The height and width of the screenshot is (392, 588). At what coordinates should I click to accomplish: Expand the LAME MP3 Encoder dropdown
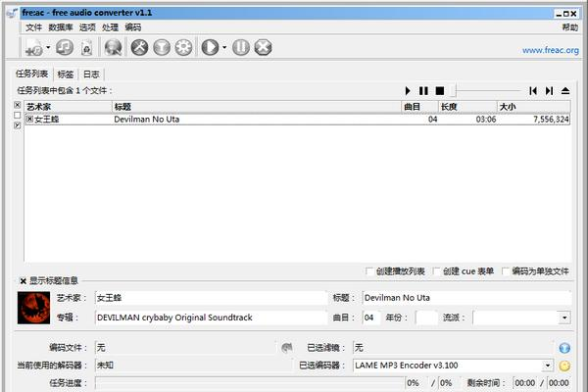[548, 365]
